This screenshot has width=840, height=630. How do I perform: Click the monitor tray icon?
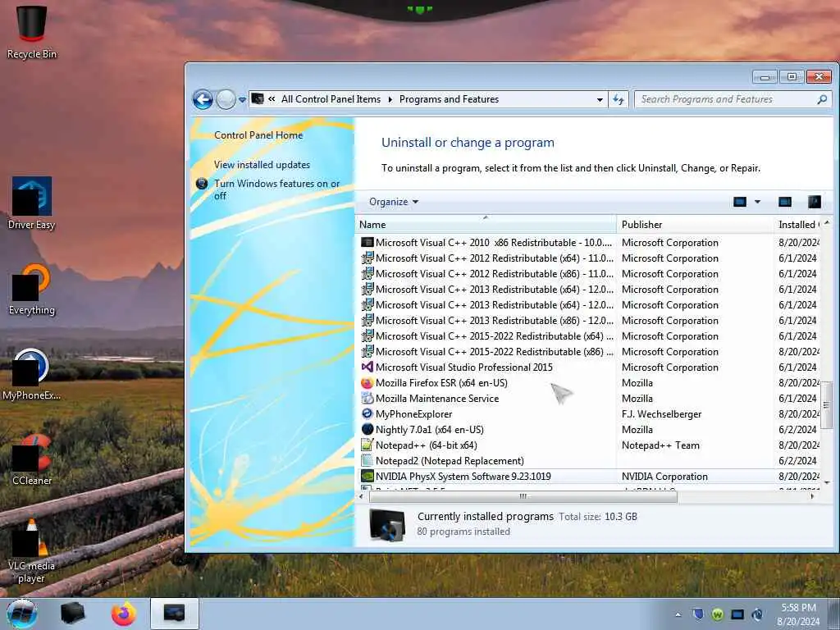click(x=737, y=614)
